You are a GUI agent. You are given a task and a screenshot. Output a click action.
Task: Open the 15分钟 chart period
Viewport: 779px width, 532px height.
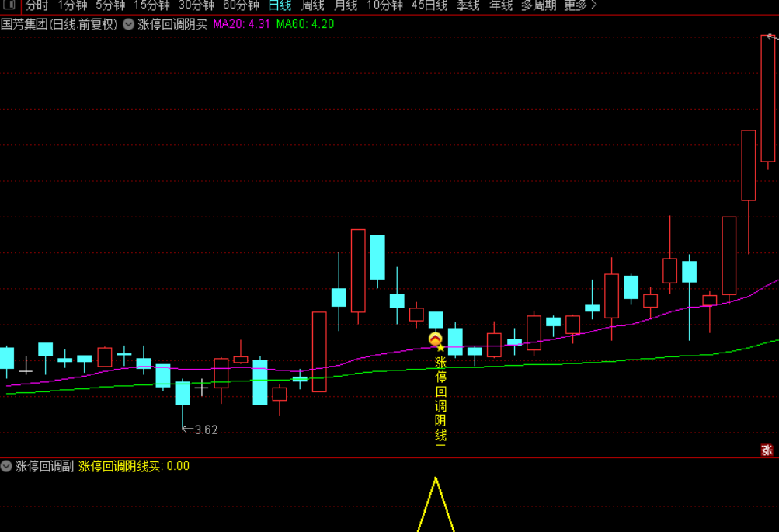coord(152,6)
